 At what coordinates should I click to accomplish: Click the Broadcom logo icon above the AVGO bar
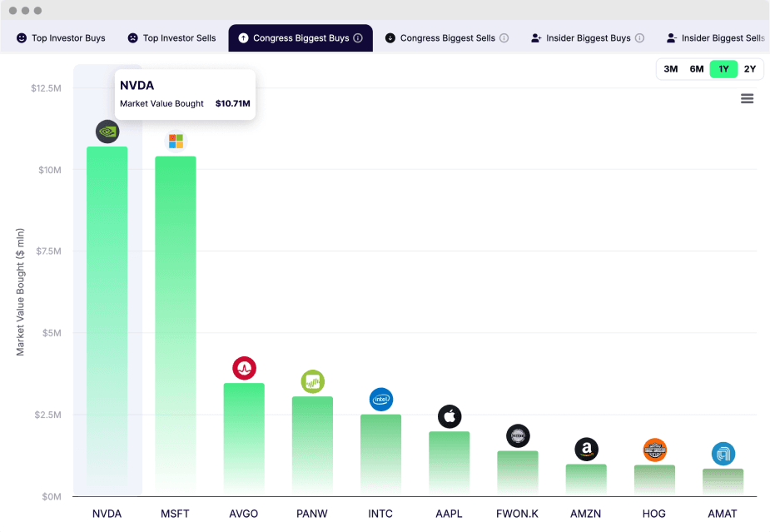244,368
